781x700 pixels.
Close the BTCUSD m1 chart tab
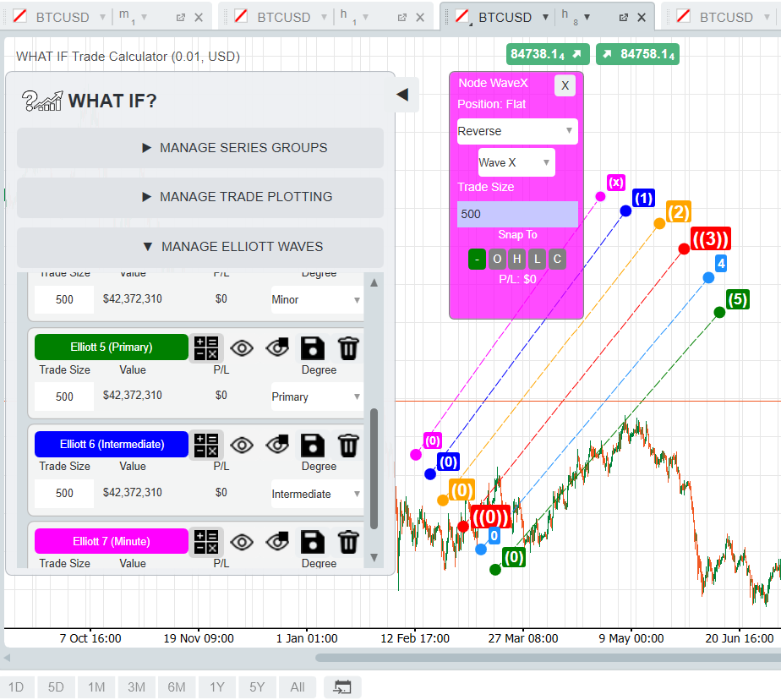tap(199, 18)
